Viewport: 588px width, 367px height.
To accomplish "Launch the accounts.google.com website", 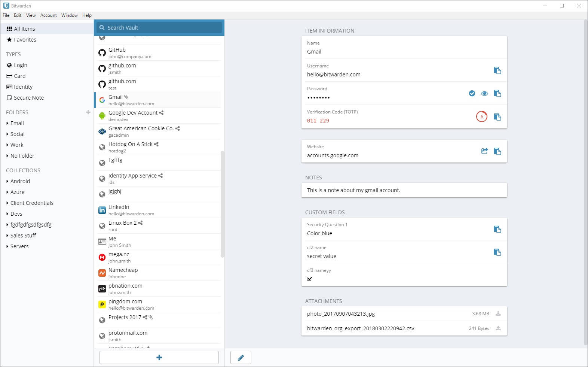I will pos(484,151).
